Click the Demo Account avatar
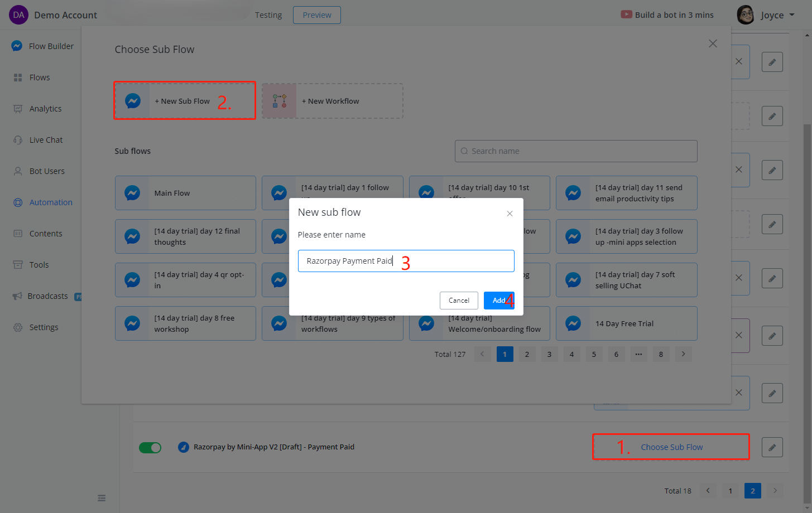 pyautogui.click(x=18, y=15)
